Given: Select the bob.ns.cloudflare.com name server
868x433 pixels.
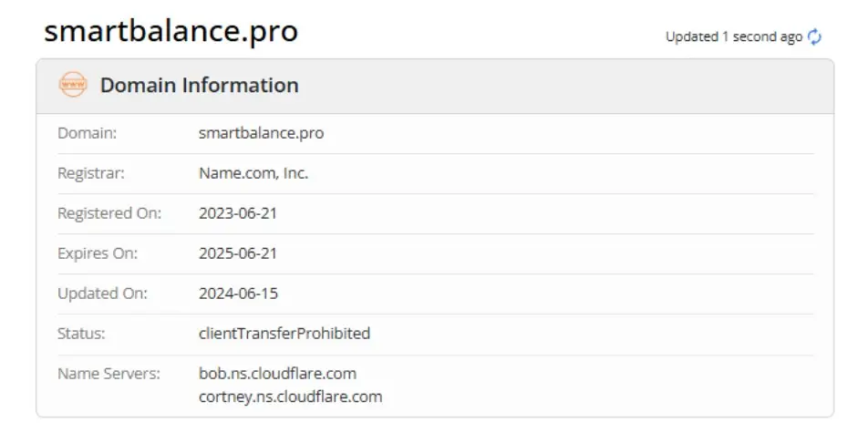Looking at the screenshot, I should click(x=277, y=374).
